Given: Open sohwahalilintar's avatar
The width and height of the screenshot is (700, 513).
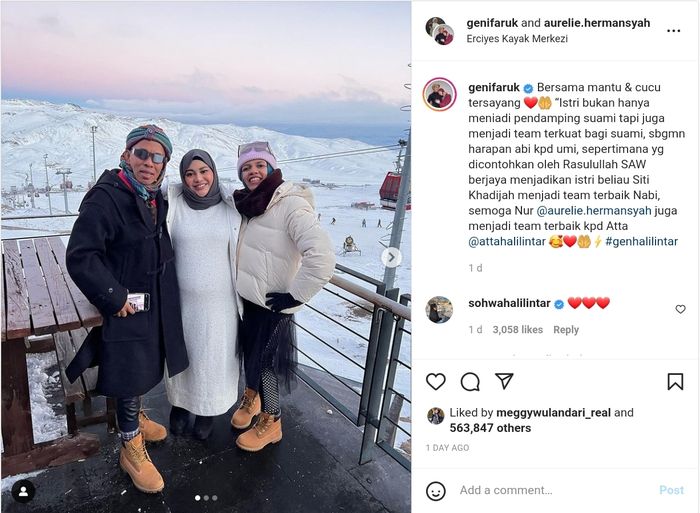Looking at the screenshot, I should pyautogui.click(x=439, y=309).
